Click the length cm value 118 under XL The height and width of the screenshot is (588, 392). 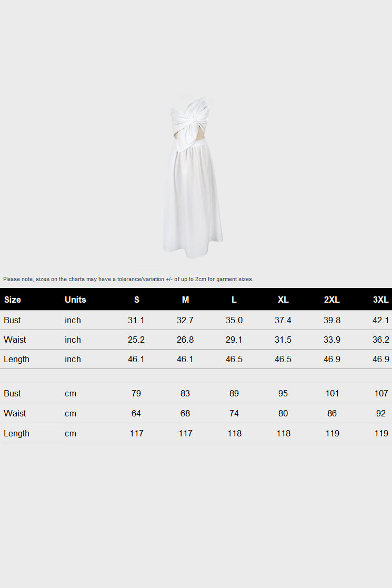283,434
